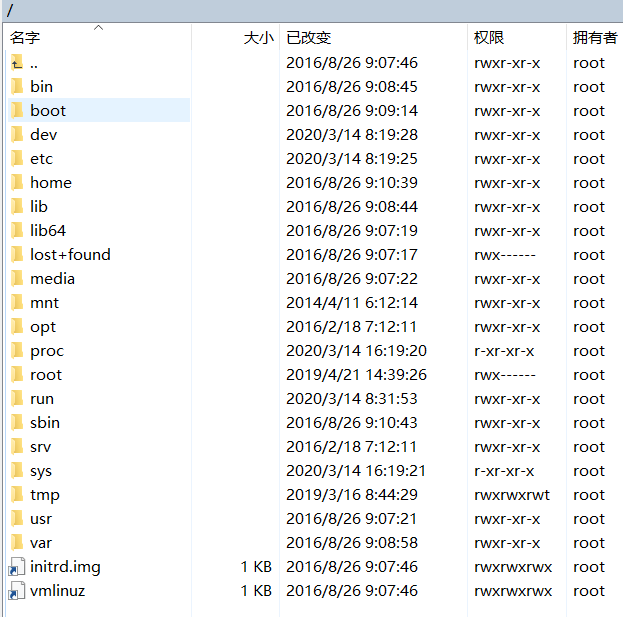Sort by the 权限 column header
Viewport: 623px width, 617px height.
point(517,38)
